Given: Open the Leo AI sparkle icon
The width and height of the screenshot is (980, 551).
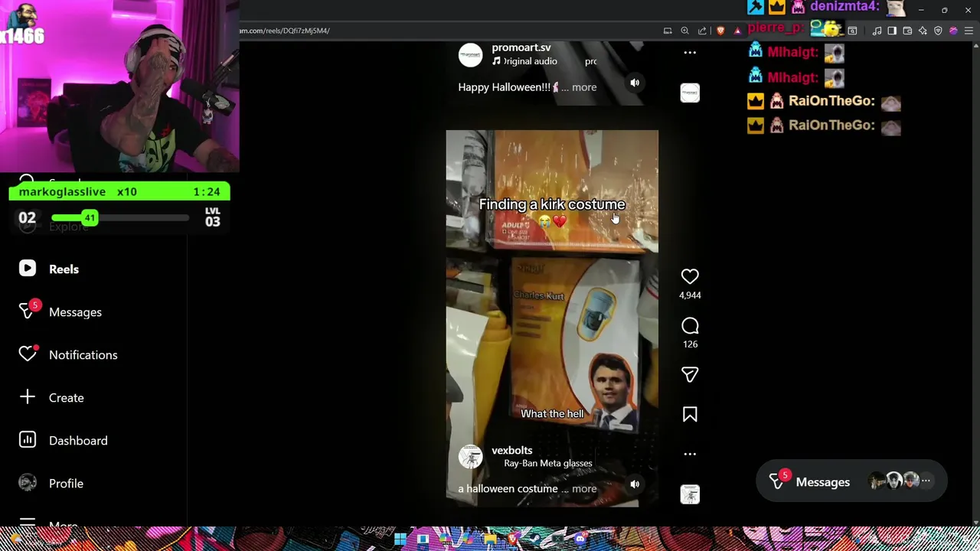Looking at the screenshot, I should pyautogui.click(x=923, y=31).
